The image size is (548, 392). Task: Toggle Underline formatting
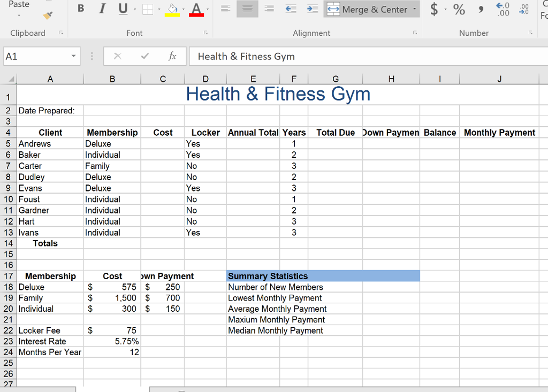coord(123,9)
